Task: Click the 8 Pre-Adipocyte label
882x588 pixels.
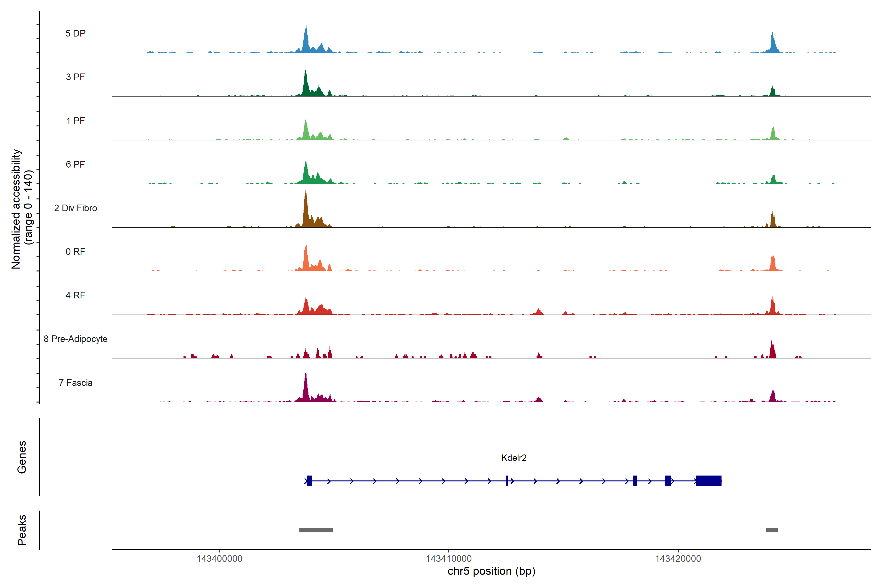Action: pos(75,339)
